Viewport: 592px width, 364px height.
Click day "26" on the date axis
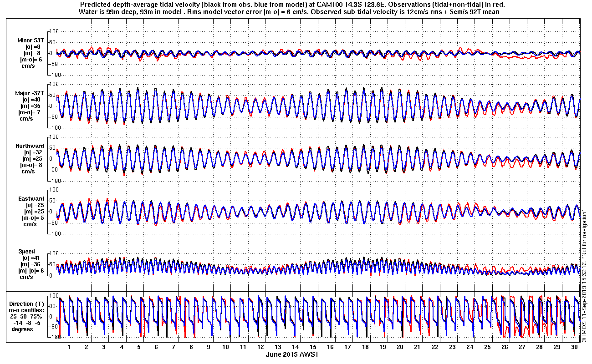pyautogui.click(x=505, y=347)
